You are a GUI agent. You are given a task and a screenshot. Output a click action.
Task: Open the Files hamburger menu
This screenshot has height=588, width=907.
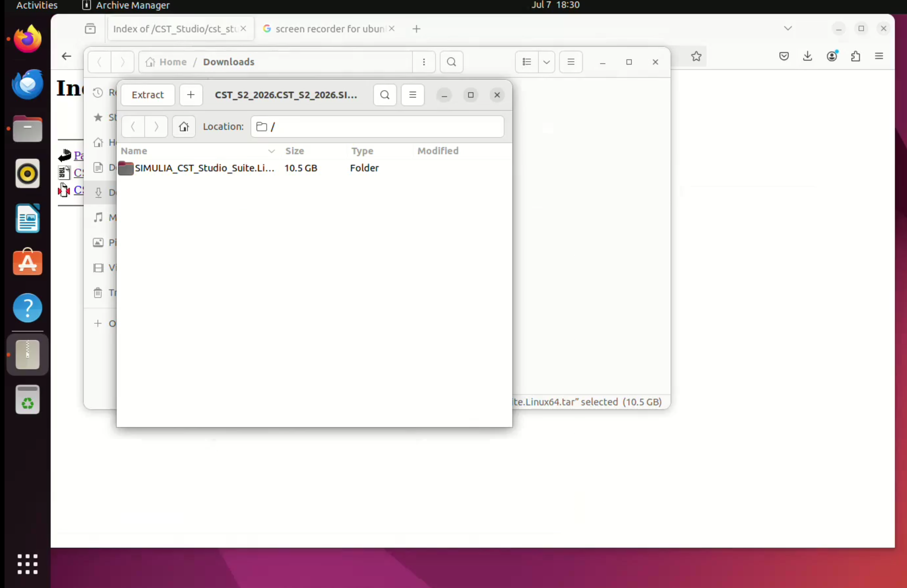[x=571, y=62]
